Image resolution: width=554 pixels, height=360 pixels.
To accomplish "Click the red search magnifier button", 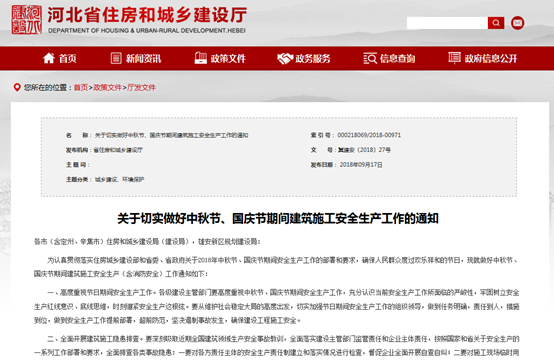I will [496, 23].
